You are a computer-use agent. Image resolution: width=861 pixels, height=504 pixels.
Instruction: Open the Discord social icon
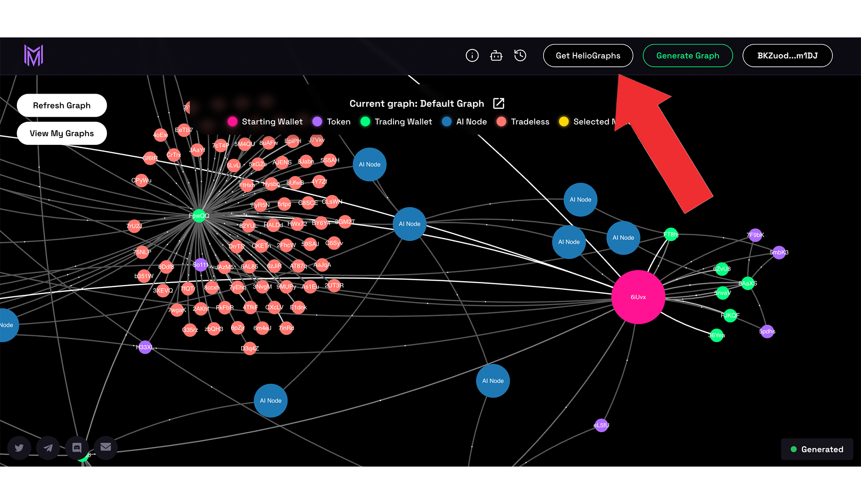(77, 447)
